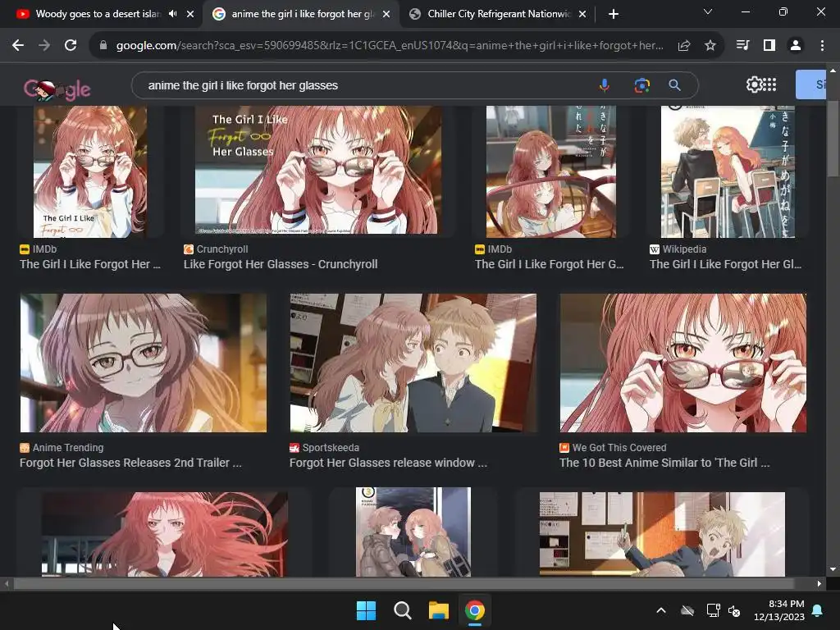
Task: Open Chrome three-dot menu
Action: 822,46
